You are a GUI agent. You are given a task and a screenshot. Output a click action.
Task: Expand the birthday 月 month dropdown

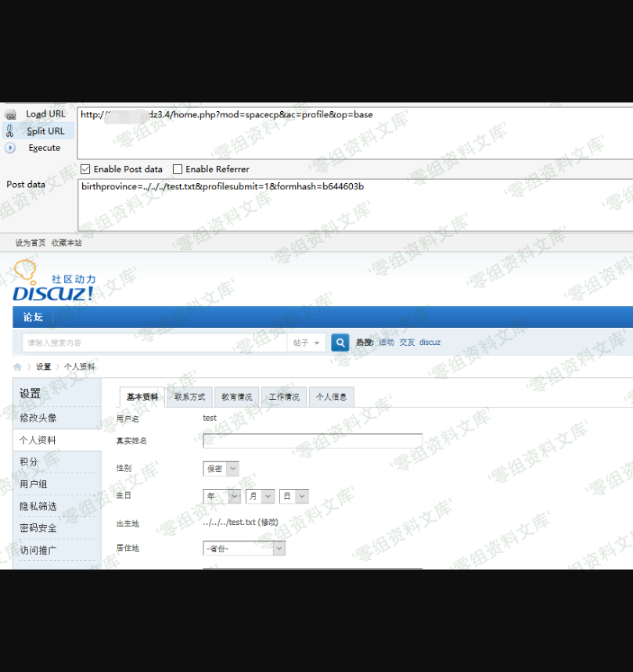[261, 496]
